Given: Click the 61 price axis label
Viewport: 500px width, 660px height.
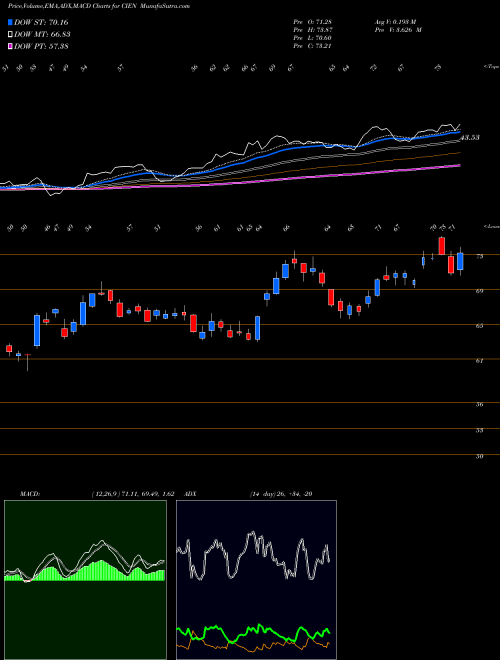Looking at the screenshot, I should [479, 360].
